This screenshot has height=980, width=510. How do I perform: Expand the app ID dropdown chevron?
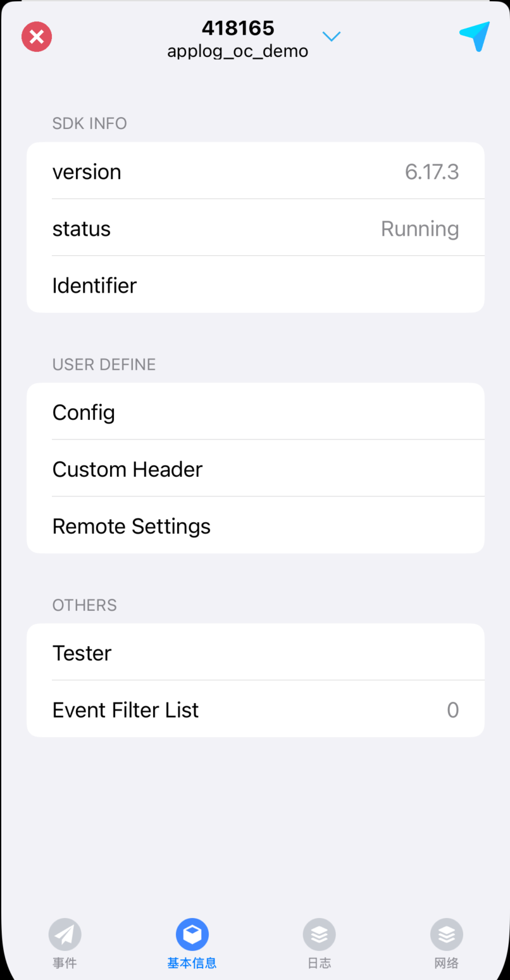tap(332, 37)
